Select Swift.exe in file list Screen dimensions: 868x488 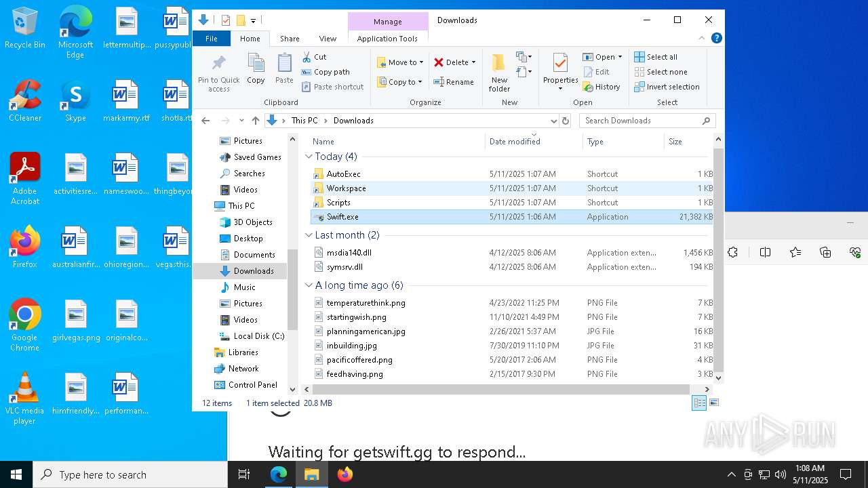click(512, 217)
